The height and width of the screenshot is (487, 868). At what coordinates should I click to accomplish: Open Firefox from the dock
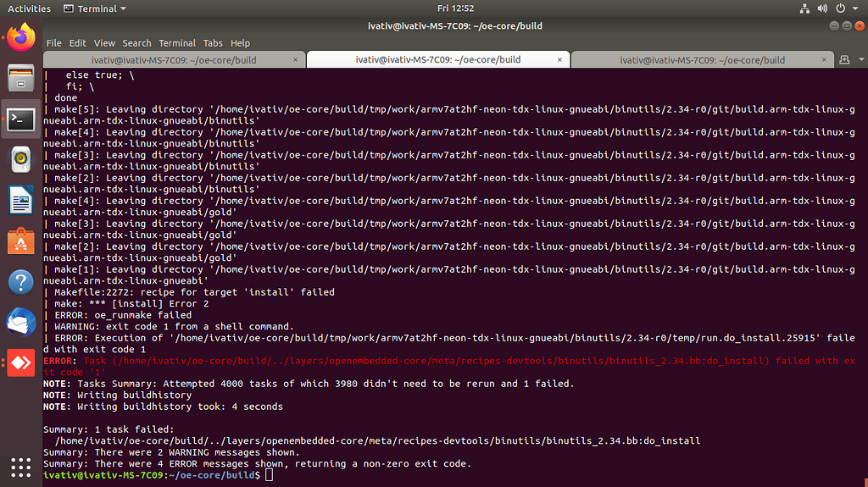click(20, 36)
